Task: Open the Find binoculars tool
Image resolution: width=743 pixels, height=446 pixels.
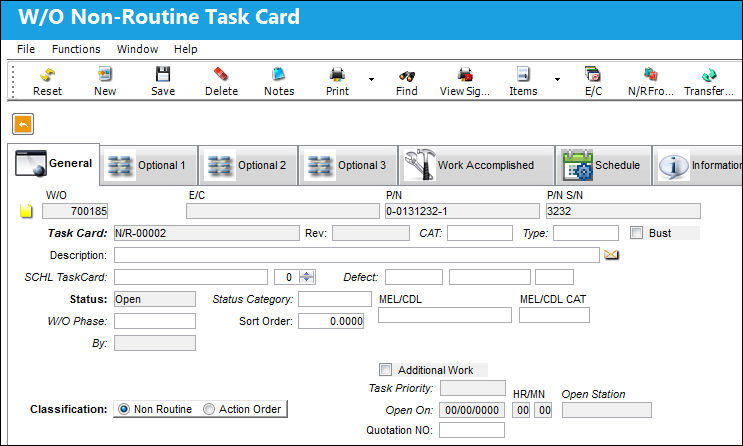Action: click(407, 81)
